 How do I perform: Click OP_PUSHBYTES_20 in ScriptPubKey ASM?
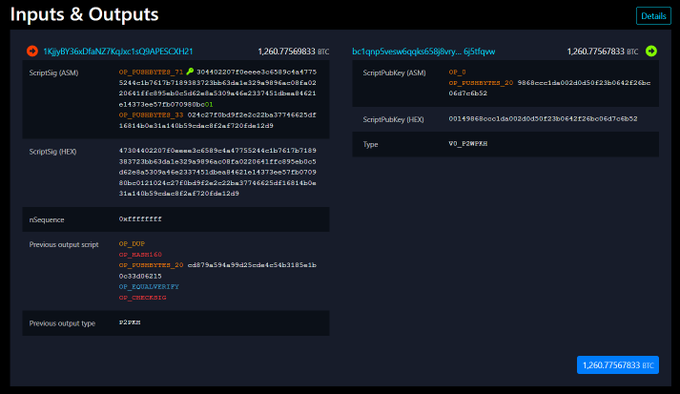coord(481,83)
